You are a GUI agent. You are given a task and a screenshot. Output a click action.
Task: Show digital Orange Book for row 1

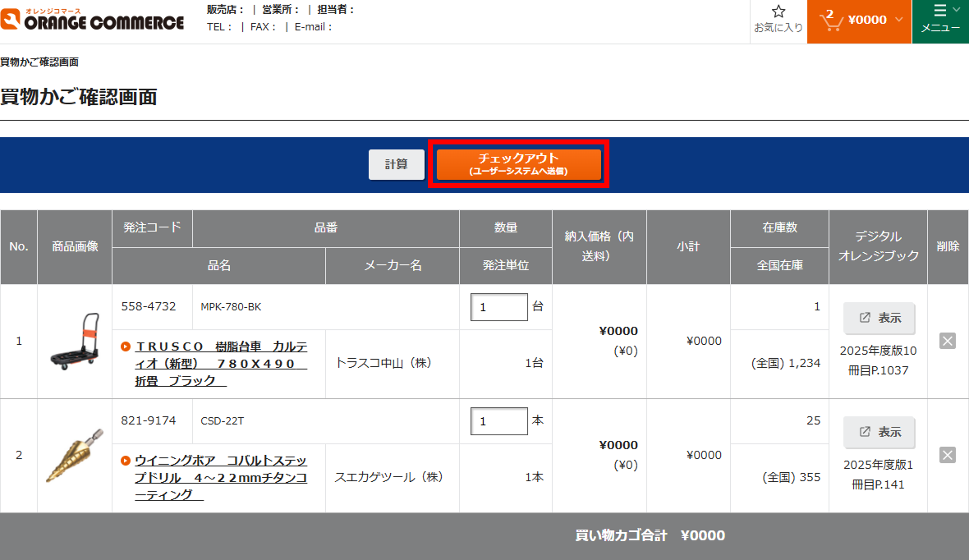tap(879, 318)
